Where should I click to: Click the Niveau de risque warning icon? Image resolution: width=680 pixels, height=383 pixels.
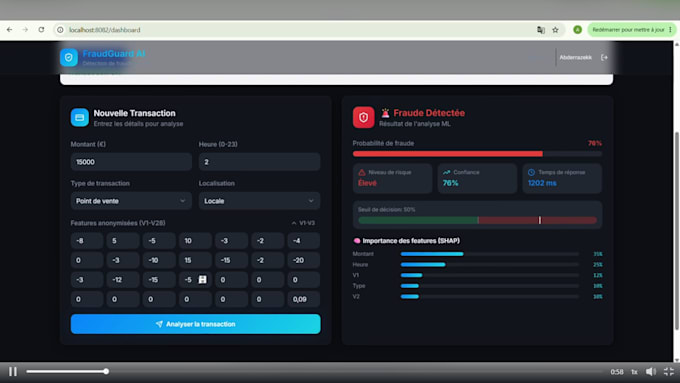pyautogui.click(x=362, y=172)
